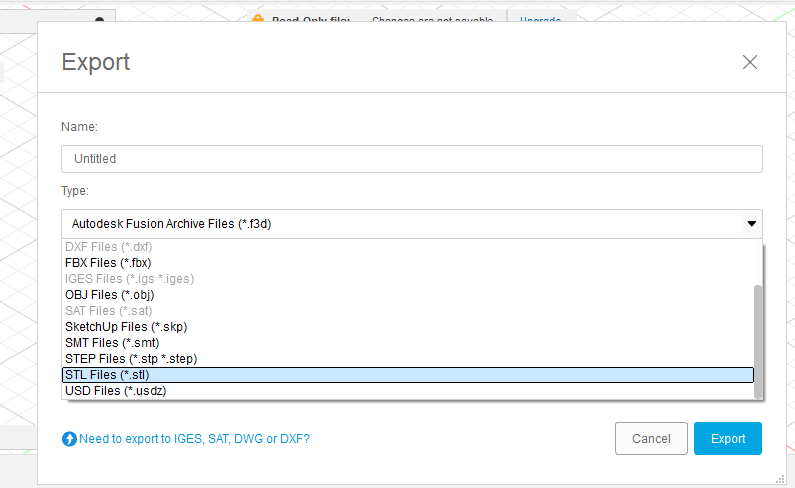This screenshot has width=795, height=488.
Task: Open the 'Need to export to IGES' link
Action: 194,438
